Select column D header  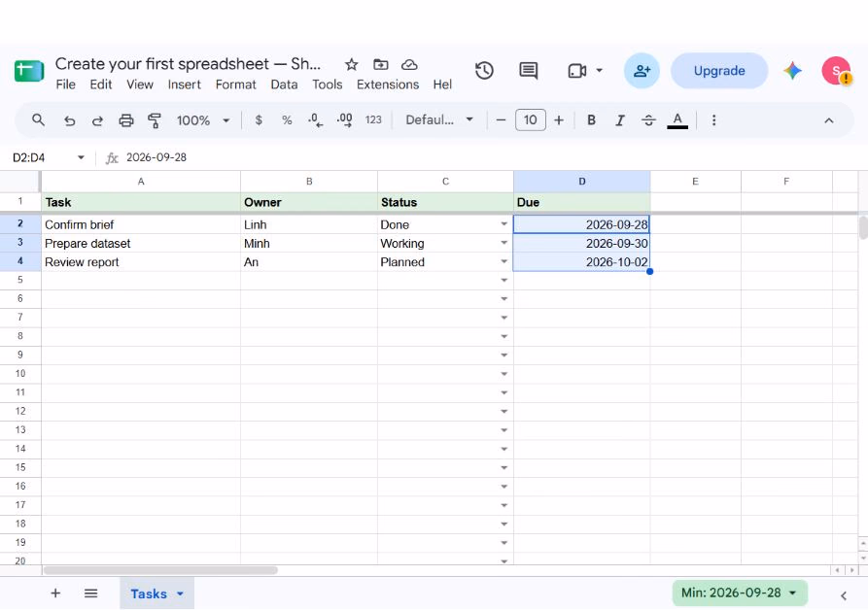click(x=582, y=182)
